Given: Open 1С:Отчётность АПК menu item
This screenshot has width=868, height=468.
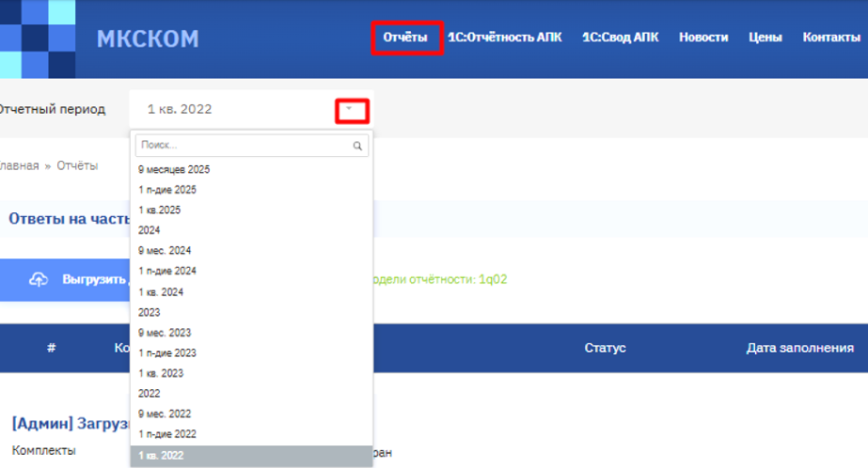Looking at the screenshot, I should point(505,38).
